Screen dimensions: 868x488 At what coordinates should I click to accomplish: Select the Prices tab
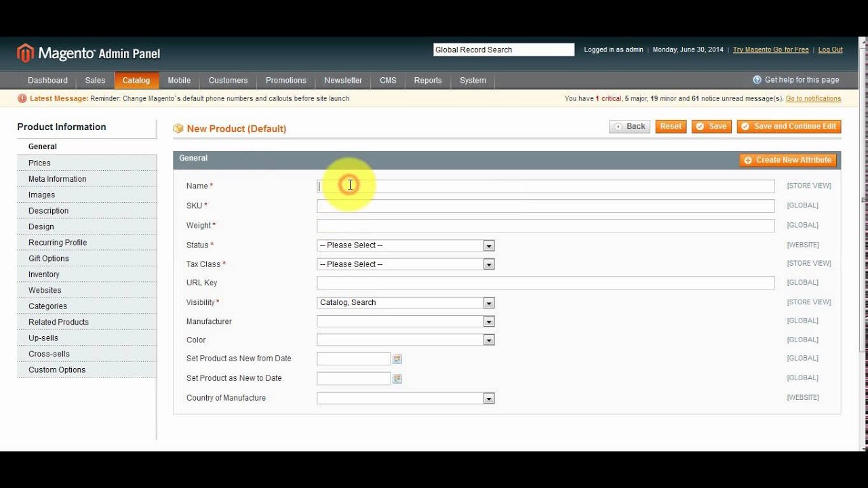(x=87, y=163)
